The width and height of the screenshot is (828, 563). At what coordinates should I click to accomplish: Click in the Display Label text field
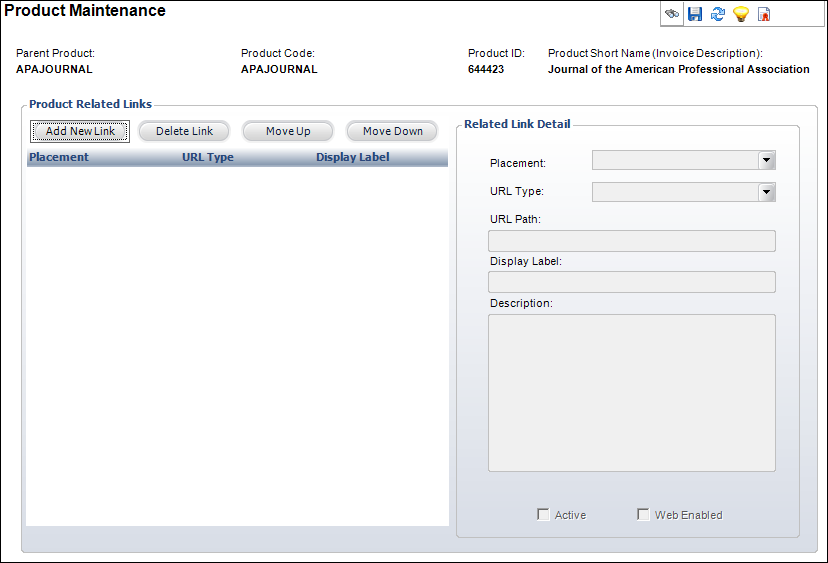pos(632,282)
